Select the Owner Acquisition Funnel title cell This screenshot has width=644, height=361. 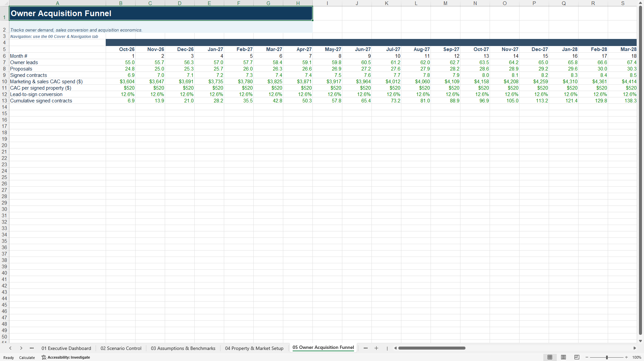161,13
